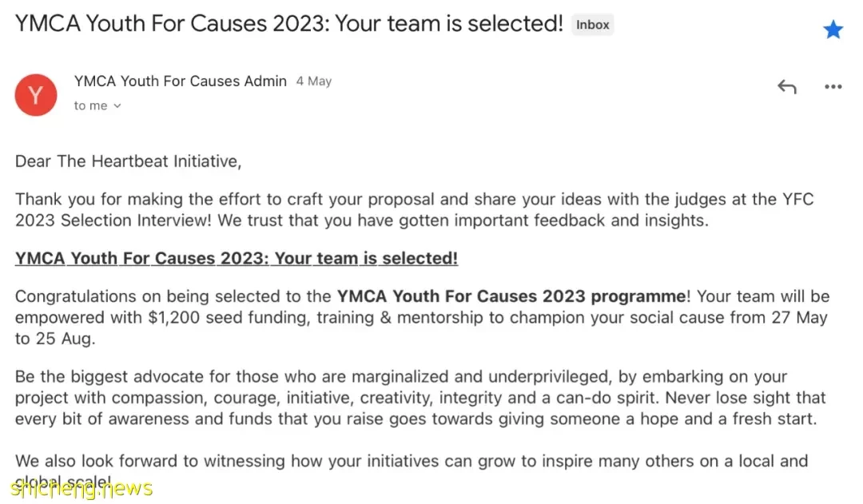Click the 'to 25 Aug.' end date text
This screenshot has width=863, height=504.
pos(55,339)
